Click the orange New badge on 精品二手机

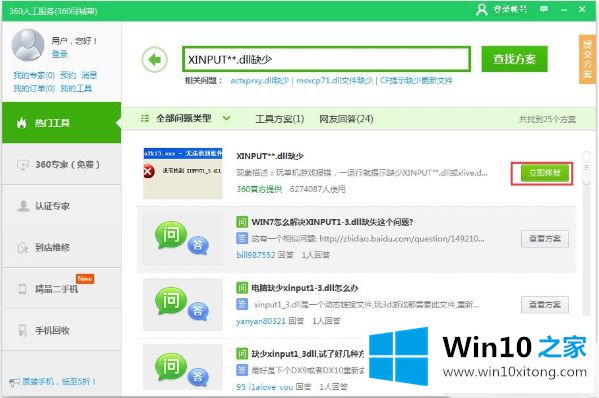[x=85, y=278]
